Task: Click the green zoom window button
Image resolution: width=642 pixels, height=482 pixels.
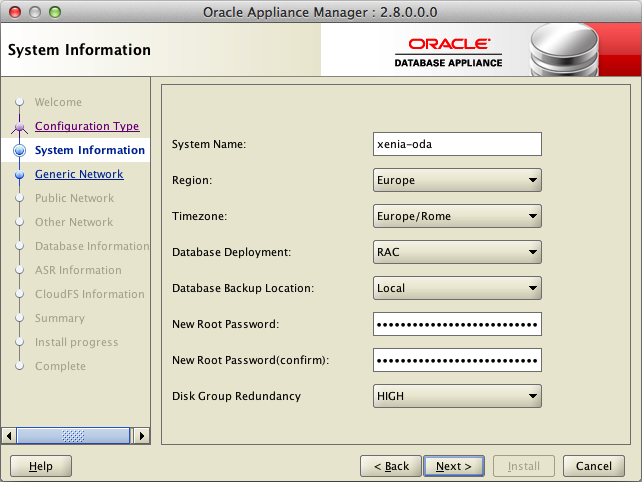Action: 55,12
